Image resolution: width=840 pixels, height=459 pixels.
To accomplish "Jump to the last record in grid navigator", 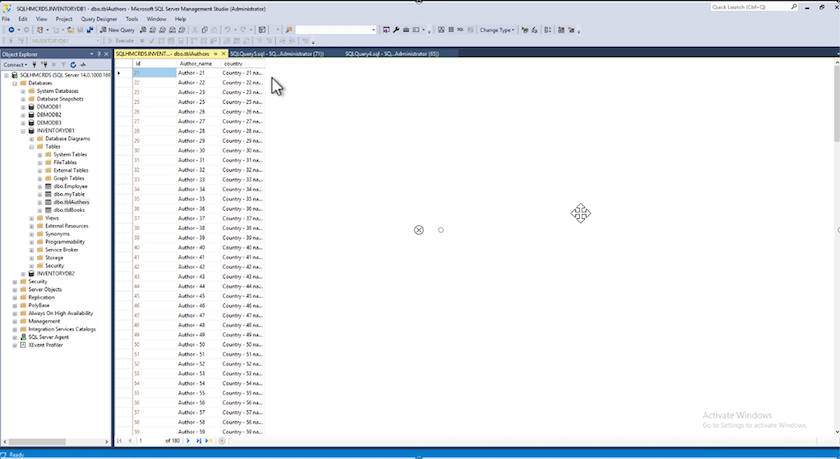I will coord(198,441).
